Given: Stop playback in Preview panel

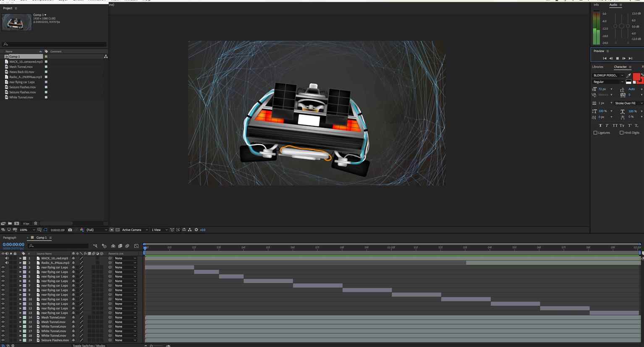Looking at the screenshot, I should click(617, 58).
